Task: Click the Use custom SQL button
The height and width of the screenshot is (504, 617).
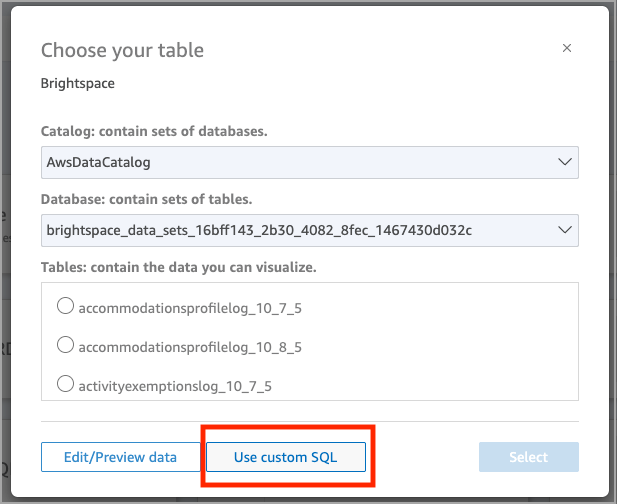Action: point(286,457)
